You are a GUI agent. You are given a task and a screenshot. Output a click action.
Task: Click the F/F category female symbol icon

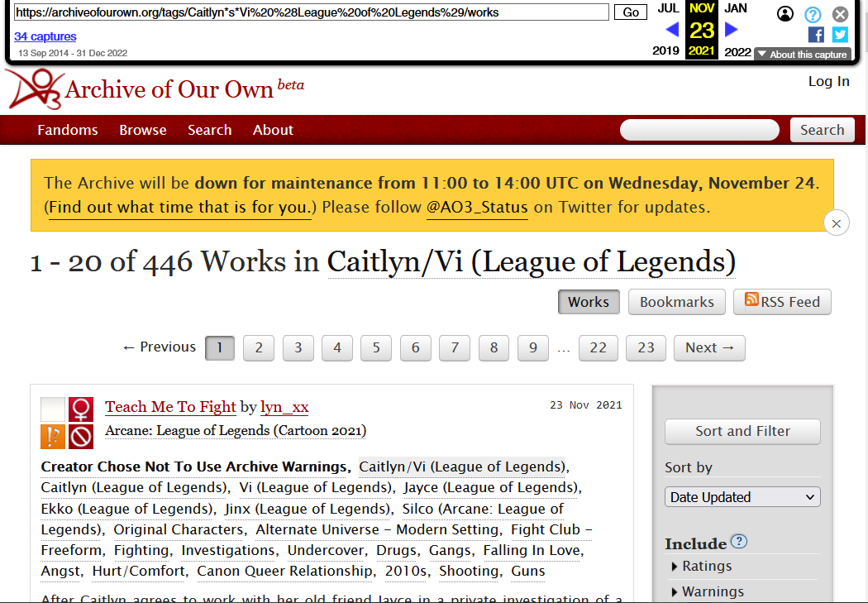pos(81,409)
